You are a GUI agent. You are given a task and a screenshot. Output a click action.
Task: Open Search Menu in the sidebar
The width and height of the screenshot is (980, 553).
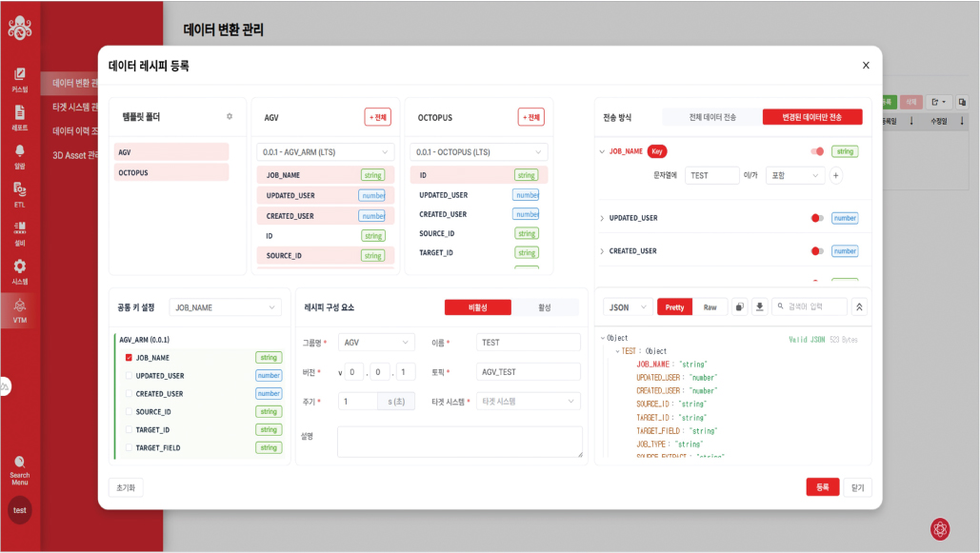[20, 470]
